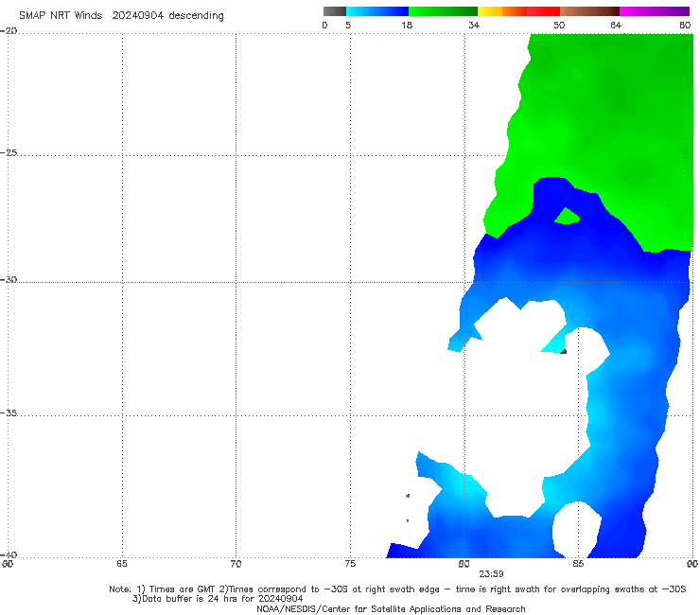Click the brown segment of the color bar
This screenshot has height=615, width=700.
[589, 11]
